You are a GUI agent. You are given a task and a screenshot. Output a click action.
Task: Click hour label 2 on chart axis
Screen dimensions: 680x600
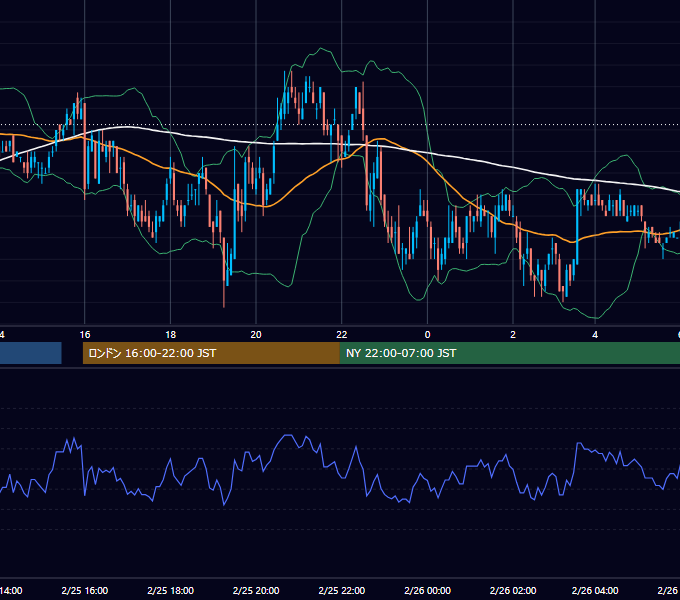pos(513,335)
